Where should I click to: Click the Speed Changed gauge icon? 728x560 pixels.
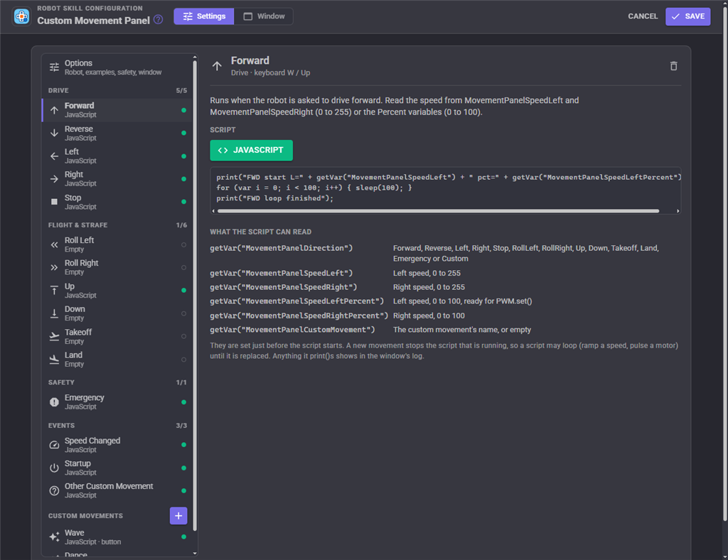click(x=54, y=445)
